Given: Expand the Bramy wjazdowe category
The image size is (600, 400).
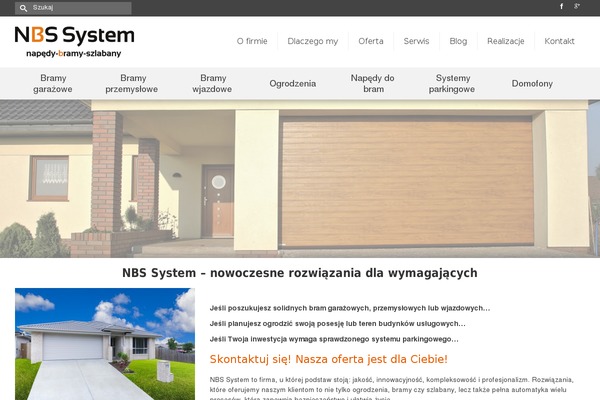Looking at the screenshot, I should click(213, 83).
